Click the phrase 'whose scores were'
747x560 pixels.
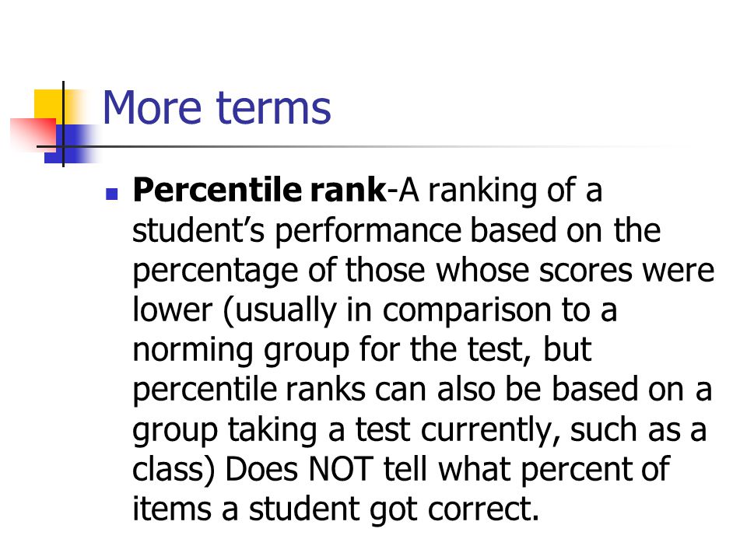coord(576,270)
